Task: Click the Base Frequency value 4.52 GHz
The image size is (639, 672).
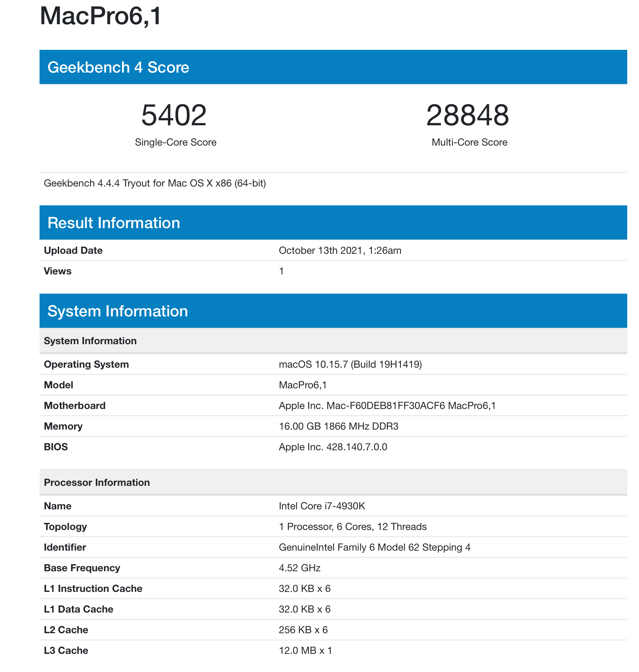Action: click(300, 568)
